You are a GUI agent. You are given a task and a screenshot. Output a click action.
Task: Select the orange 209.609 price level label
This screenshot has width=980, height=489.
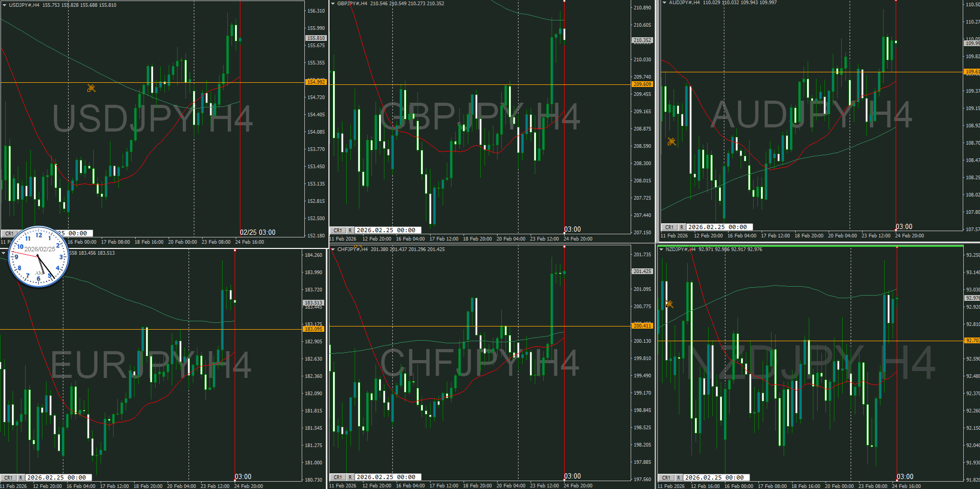642,84
